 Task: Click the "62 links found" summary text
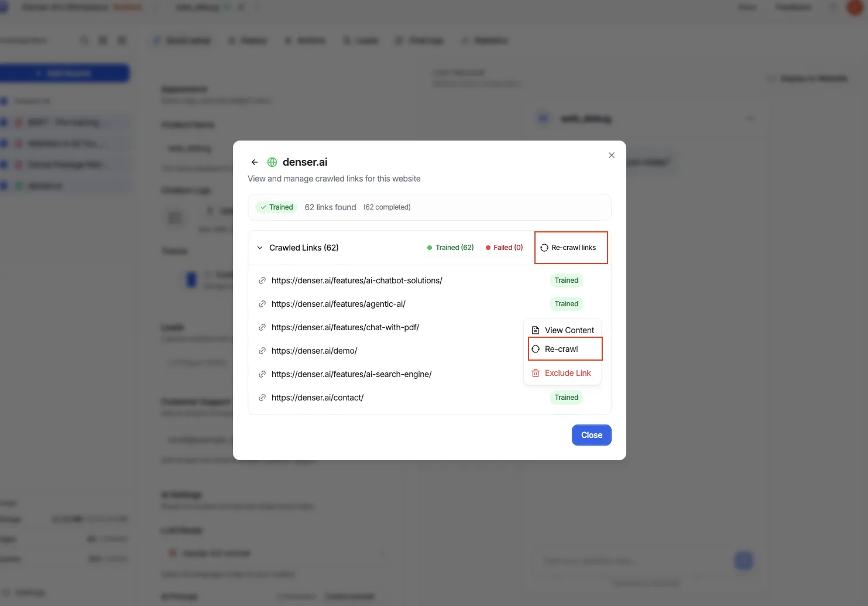[330, 207]
